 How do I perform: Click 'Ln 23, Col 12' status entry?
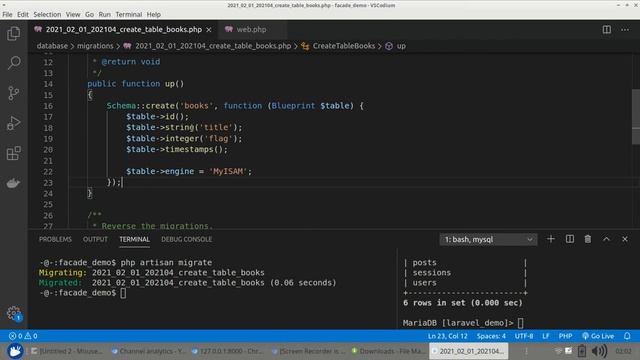click(447, 336)
